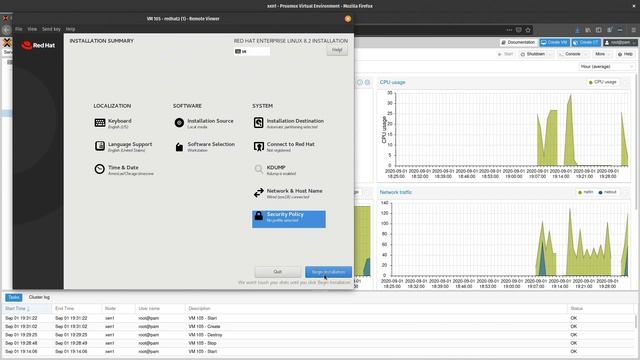Image resolution: width=640 pixels, height=360 pixels.
Task: Click Firefox bookmark star icon
Action: tap(528, 30)
